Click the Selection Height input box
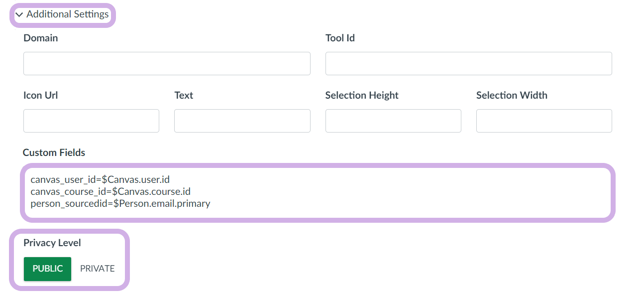The height and width of the screenshot is (295, 644). (x=393, y=121)
